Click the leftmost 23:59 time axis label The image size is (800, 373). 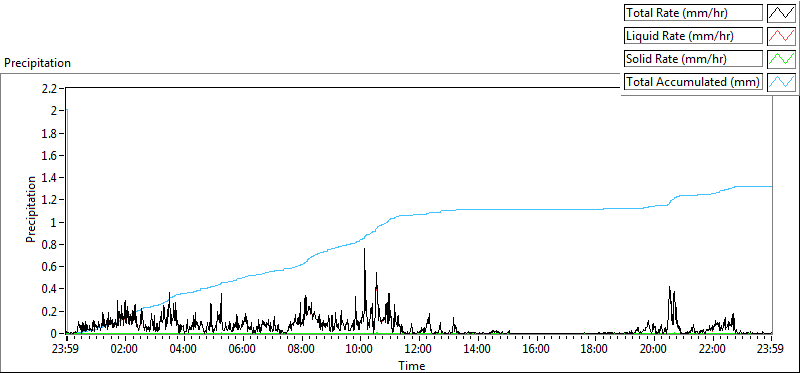tap(66, 350)
